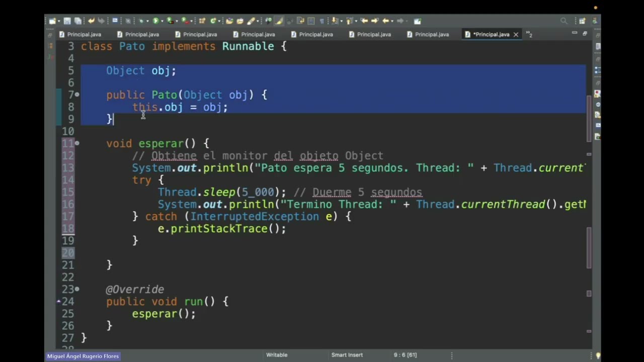Save the current file
The image size is (644, 362).
[x=67, y=21]
